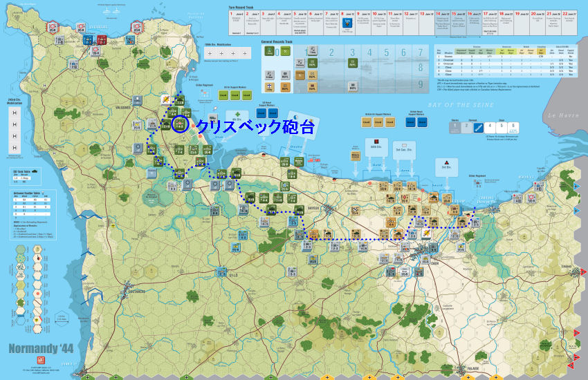Click the British Glider Regiment box near Sword

coord(478,184)
